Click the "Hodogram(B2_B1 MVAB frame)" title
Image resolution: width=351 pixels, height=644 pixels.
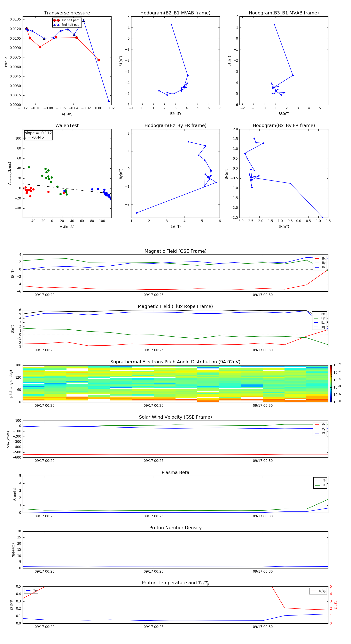click(175, 13)
